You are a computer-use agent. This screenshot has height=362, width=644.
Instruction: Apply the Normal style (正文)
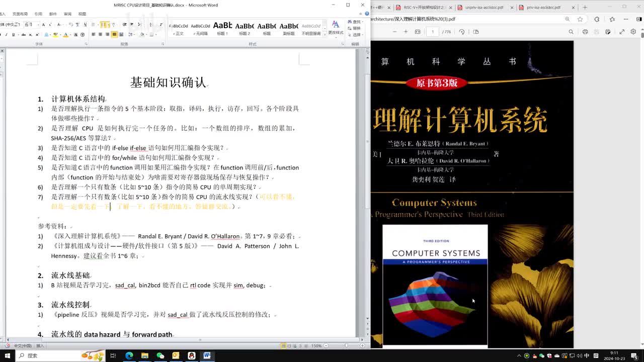pyautogui.click(x=179, y=28)
